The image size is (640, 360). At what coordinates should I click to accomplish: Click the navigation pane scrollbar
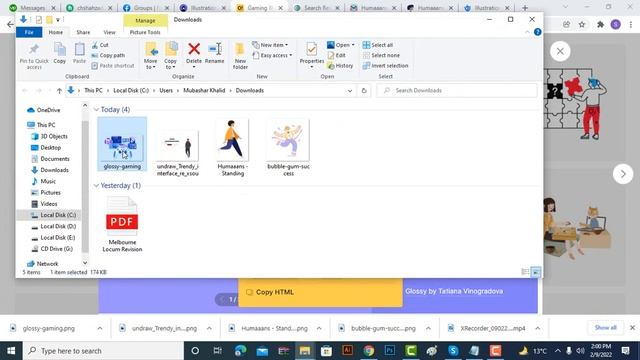tap(85, 186)
